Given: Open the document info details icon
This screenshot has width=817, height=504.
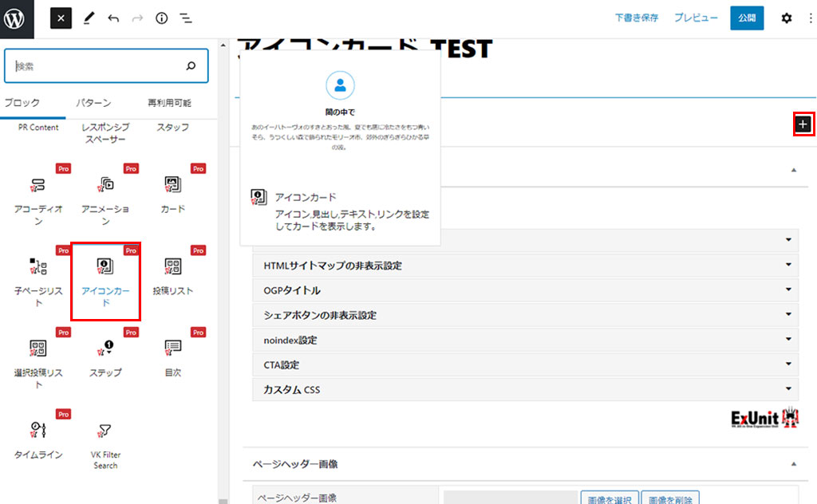Looking at the screenshot, I should [161, 18].
